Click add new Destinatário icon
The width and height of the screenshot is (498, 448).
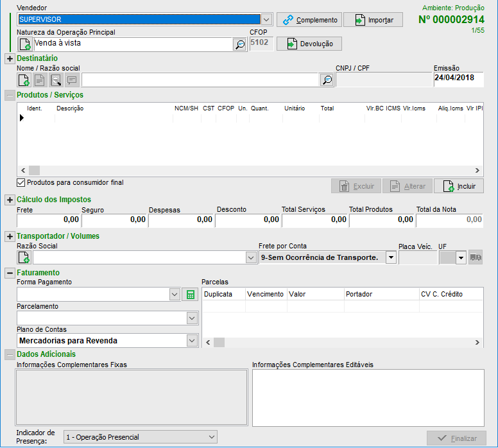pos(24,80)
